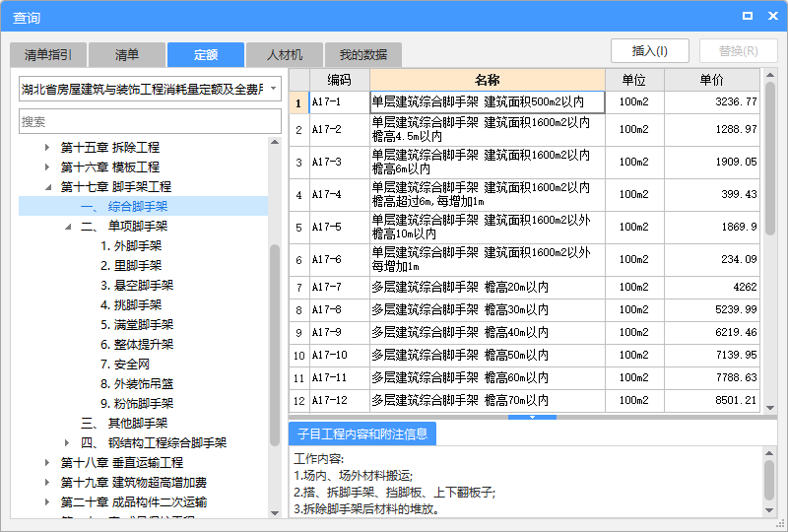Close the 查询 dialog
The height and width of the screenshot is (532, 788).
coord(773,16)
